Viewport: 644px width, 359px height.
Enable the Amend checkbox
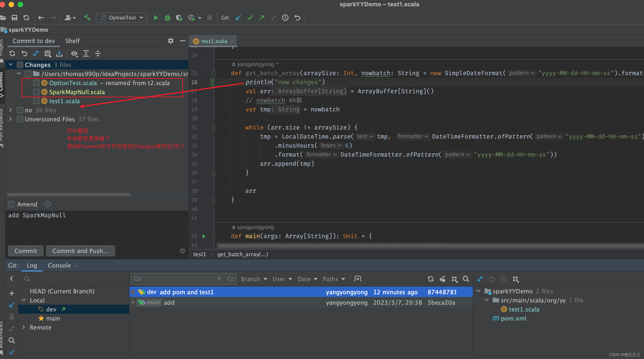tap(12, 204)
